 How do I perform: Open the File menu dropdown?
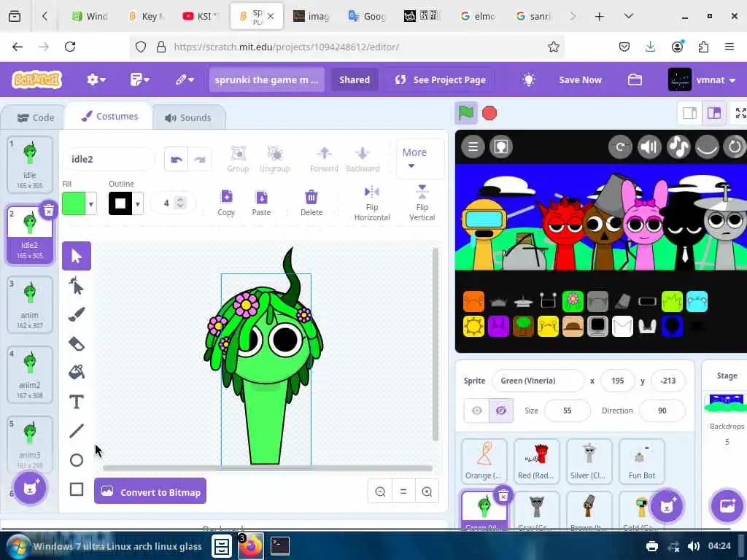click(x=139, y=79)
